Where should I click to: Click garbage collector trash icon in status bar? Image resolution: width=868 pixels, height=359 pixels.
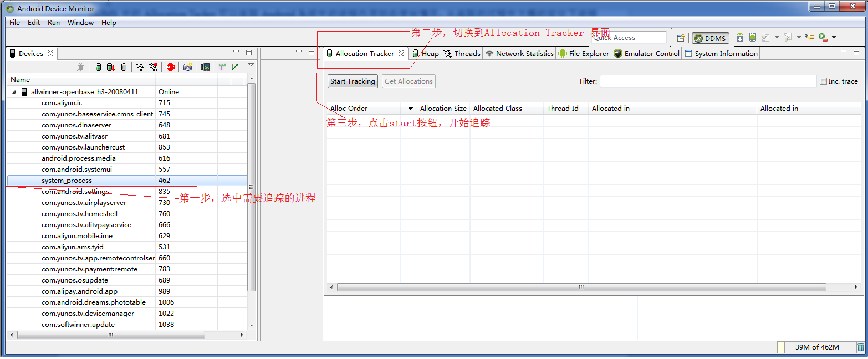pos(861,347)
